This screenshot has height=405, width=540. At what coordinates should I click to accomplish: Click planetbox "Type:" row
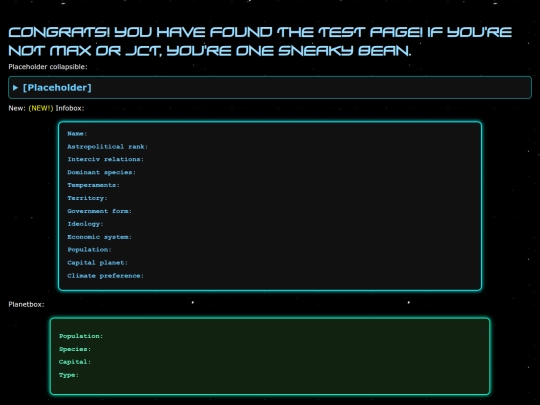(69, 375)
